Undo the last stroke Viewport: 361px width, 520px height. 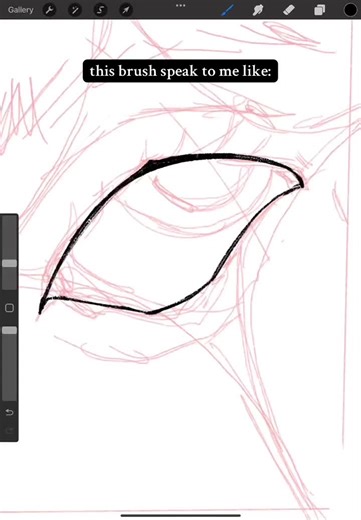click(9, 412)
